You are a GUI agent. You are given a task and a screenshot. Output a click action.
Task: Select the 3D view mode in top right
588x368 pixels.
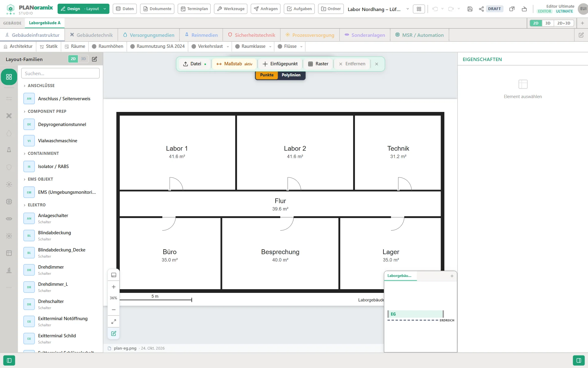(548, 23)
